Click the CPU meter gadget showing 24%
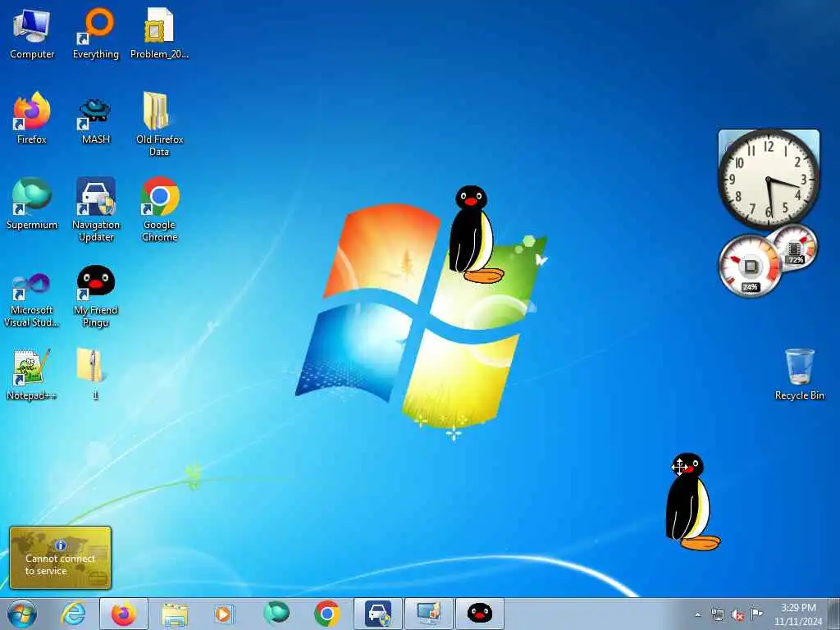 pos(750,267)
